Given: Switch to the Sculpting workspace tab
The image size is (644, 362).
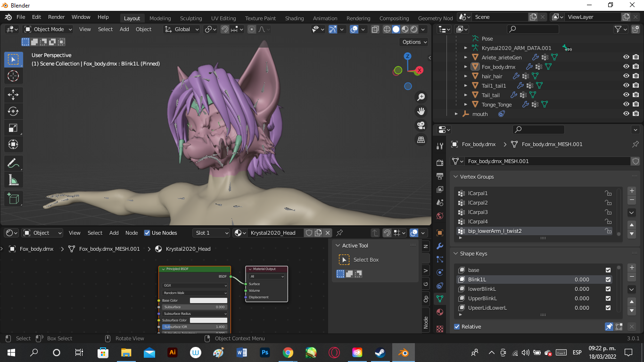Looking at the screenshot, I should coord(191,18).
